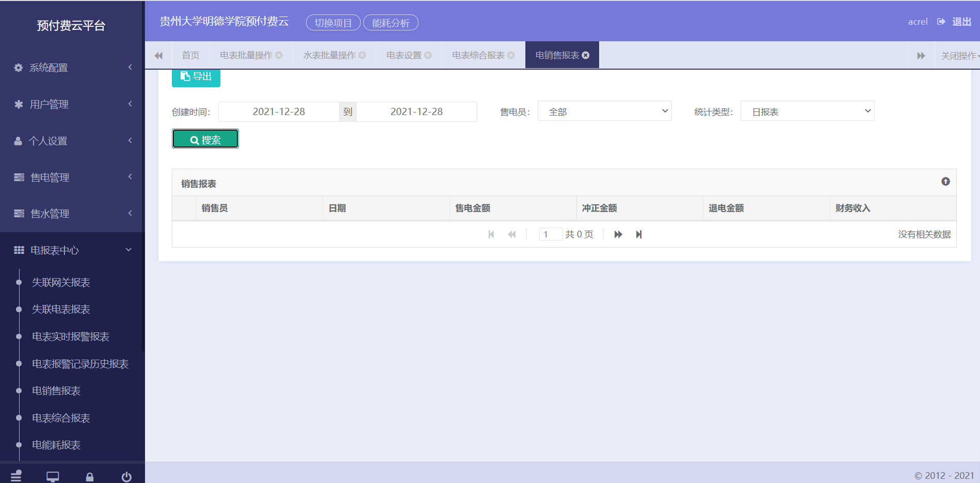
Task: Collapse the 电报表中心 menu
Action: coord(72,250)
